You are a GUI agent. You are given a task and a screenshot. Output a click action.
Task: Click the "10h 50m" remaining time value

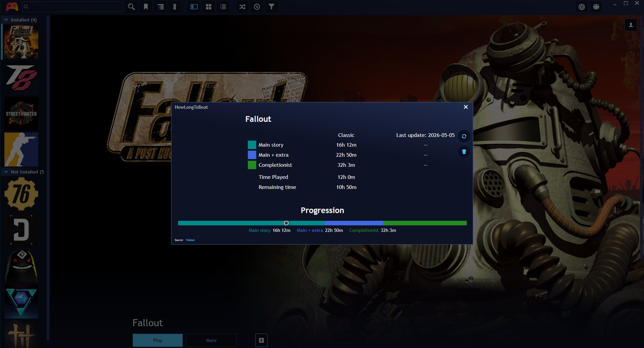(x=346, y=187)
